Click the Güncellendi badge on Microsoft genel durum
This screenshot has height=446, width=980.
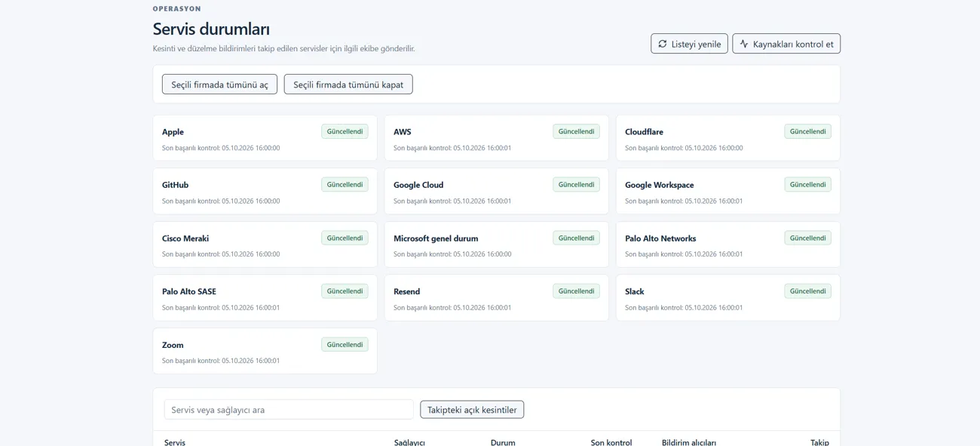(576, 238)
